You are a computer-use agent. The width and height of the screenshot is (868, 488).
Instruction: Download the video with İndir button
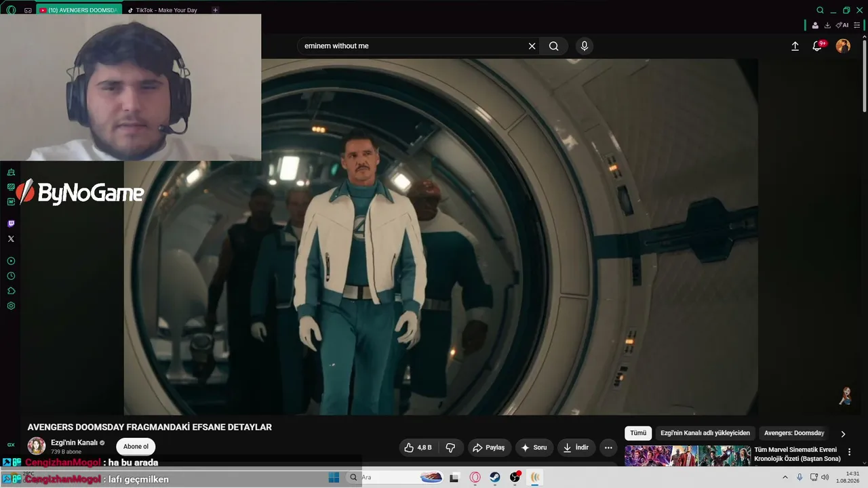pos(576,447)
